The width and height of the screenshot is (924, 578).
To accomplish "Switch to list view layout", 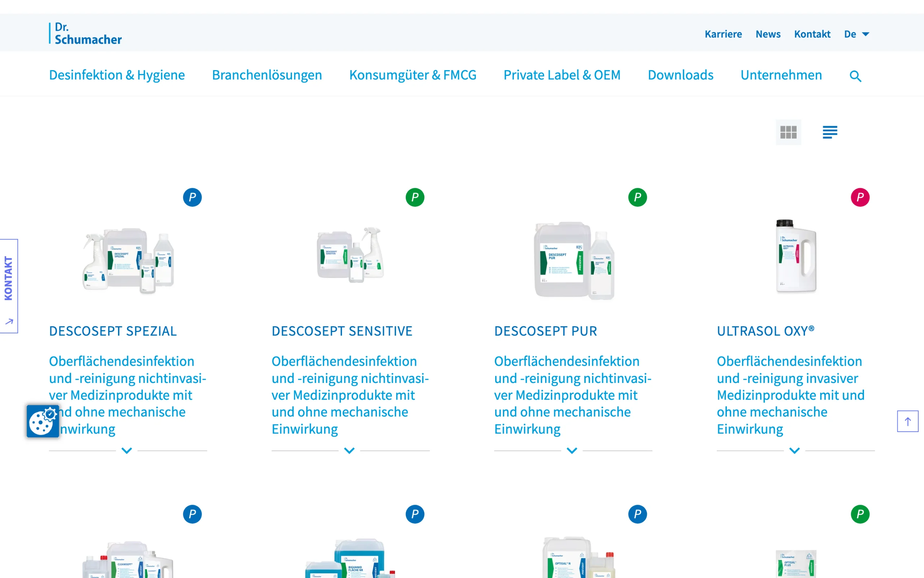I will click(x=830, y=132).
